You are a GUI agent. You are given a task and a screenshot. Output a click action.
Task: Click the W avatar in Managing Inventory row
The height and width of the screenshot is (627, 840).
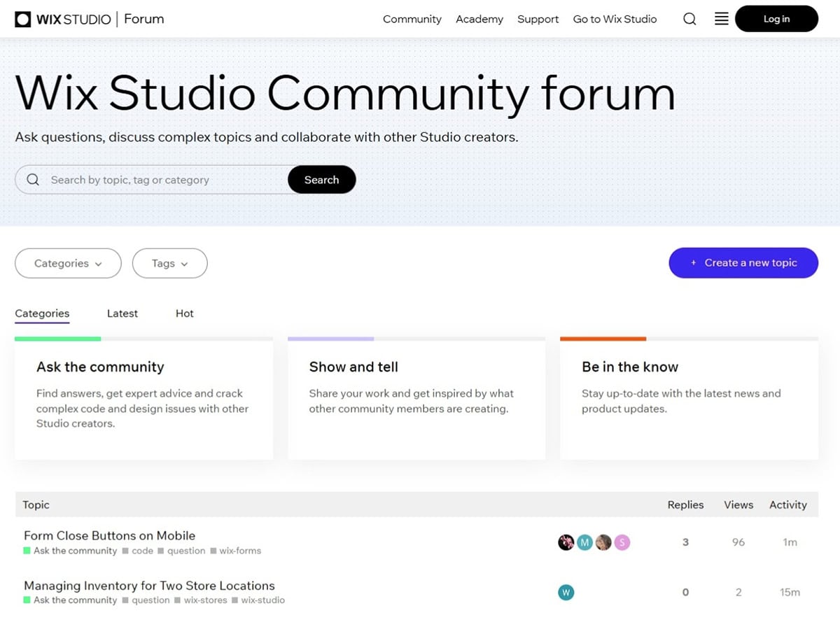click(x=566, y=593)
